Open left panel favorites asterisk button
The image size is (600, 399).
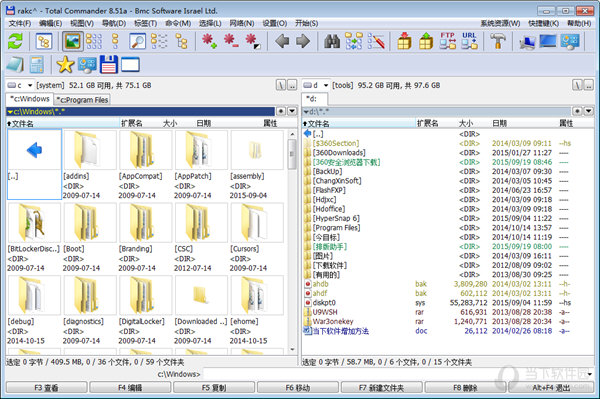point(281,111)
